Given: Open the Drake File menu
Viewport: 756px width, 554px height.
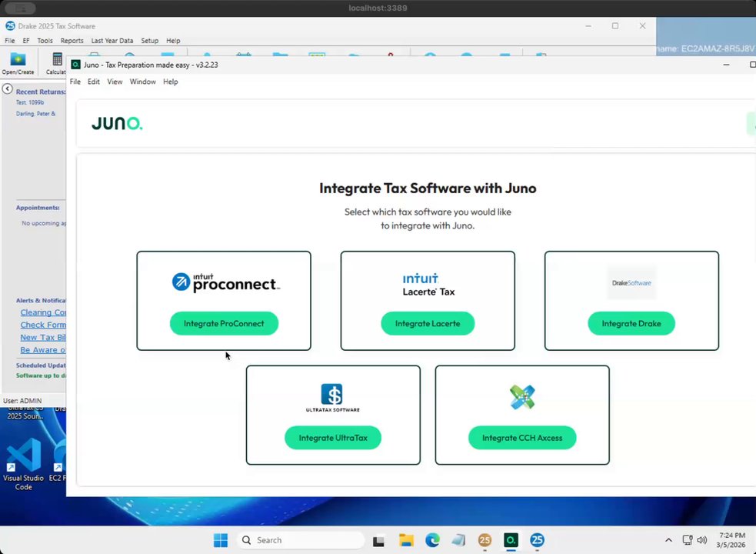Looking at the screenshot, I should point(10,41).
